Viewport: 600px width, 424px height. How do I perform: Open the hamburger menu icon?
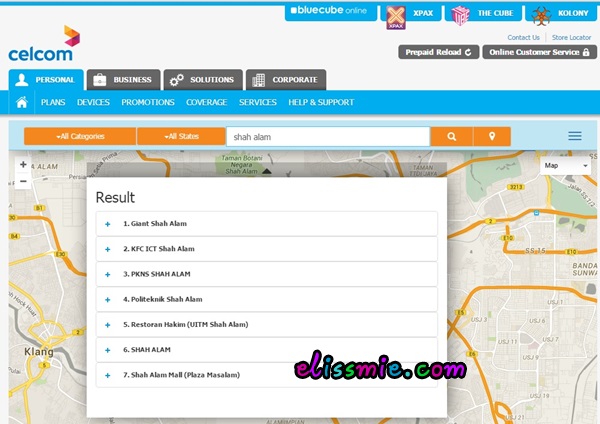(x=575, y=136)
